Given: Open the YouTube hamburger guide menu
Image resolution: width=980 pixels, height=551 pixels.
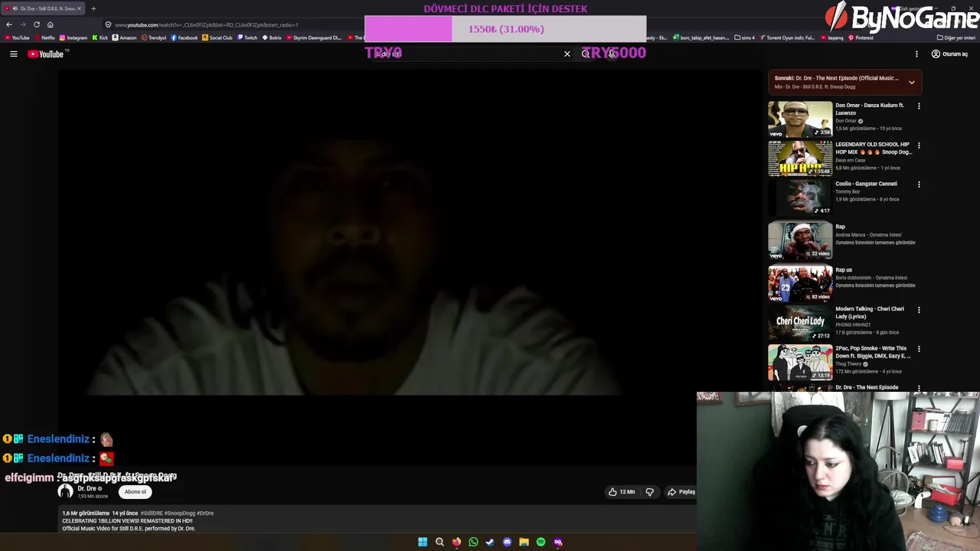Looking at the screenshot, I should pos(13,54).
